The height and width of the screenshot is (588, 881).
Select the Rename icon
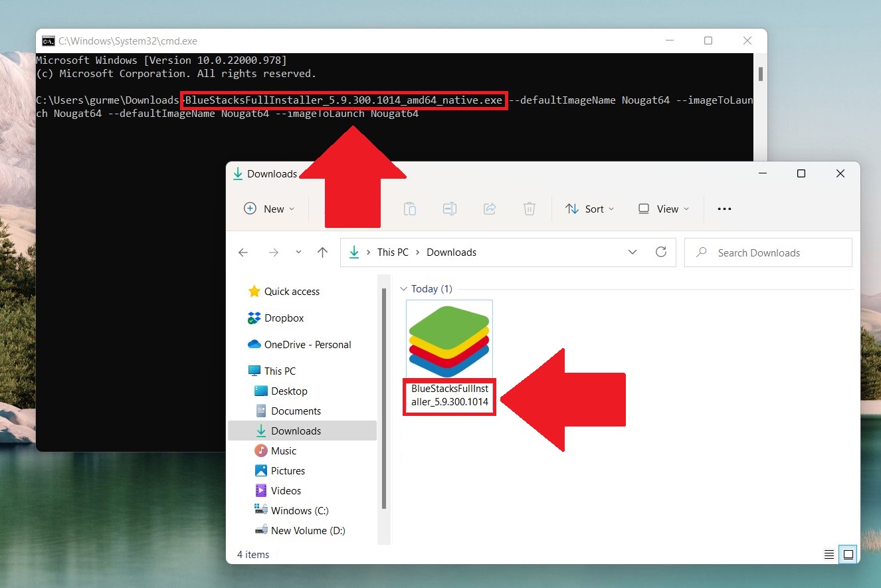click(449, 209)
